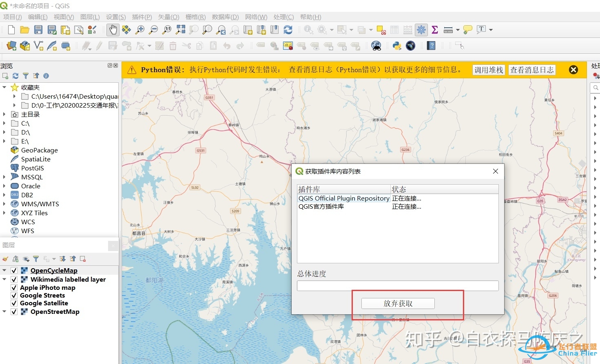Select QGIS Official Plugin Repository row
This screenshot has height=364, width=600.
coord(398,199)
